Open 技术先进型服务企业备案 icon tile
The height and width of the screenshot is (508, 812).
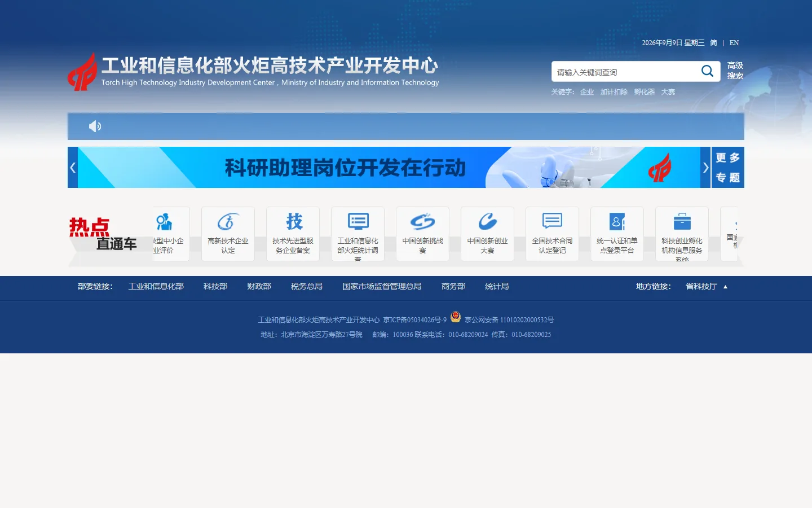click(x=293, y=234)
